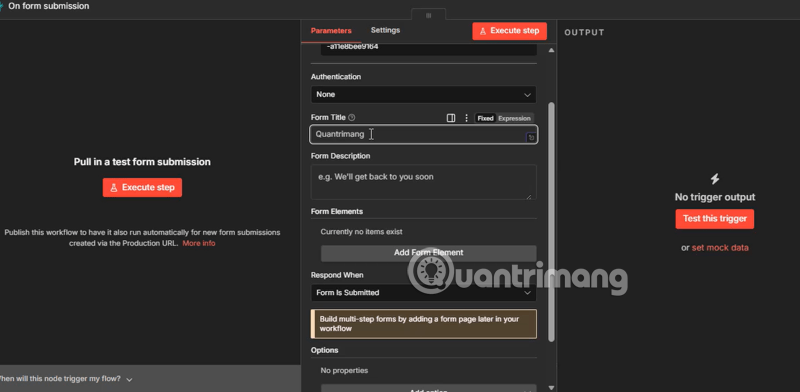The height and width of the screenshot is (392, 800).
Task: Click the Form Title input containing Quantrimang
Action: pyautogui.click(x=423, y=134)
